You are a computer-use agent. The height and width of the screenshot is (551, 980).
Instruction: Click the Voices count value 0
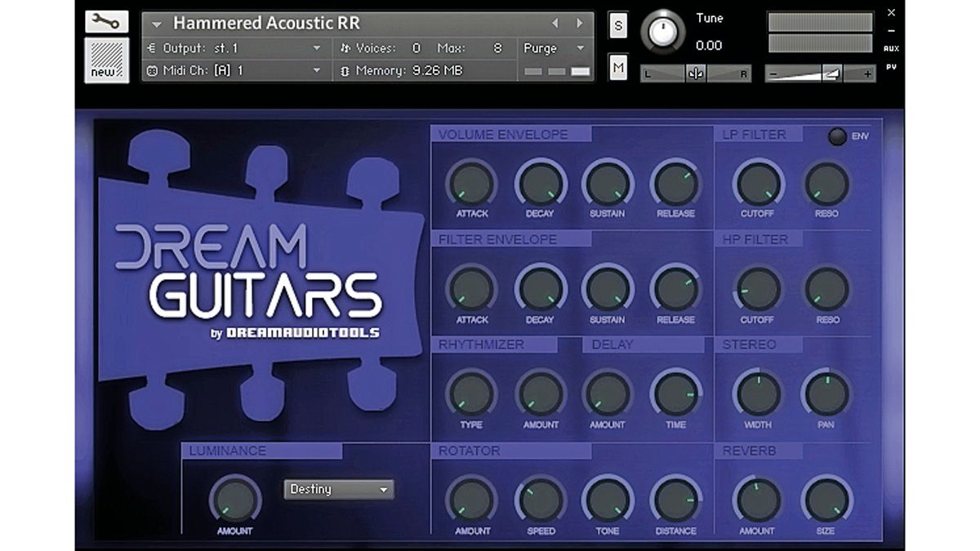(x=416, y=49)
